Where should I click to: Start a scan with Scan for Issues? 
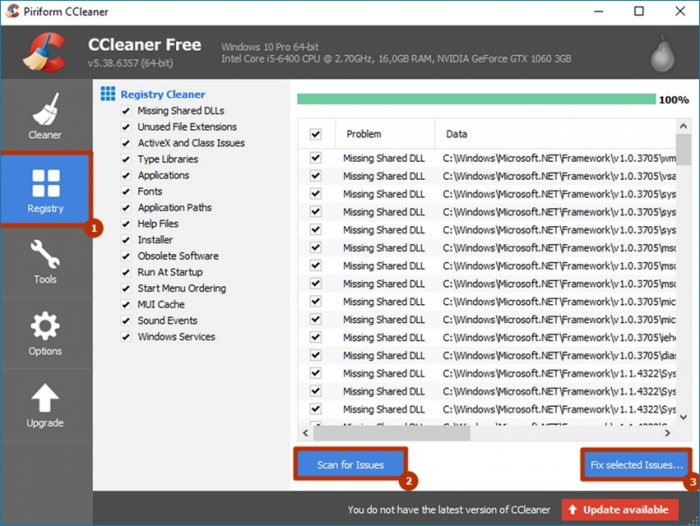click(350, 464)
